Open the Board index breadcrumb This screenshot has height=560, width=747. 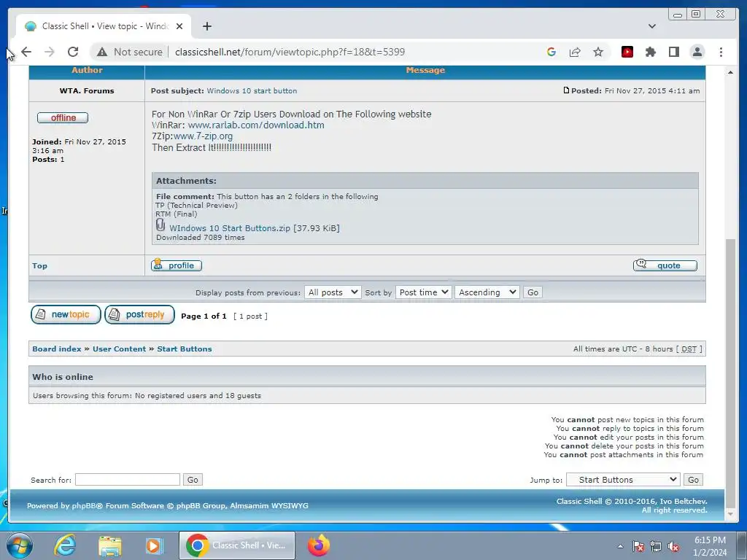(x=57, y=349)
